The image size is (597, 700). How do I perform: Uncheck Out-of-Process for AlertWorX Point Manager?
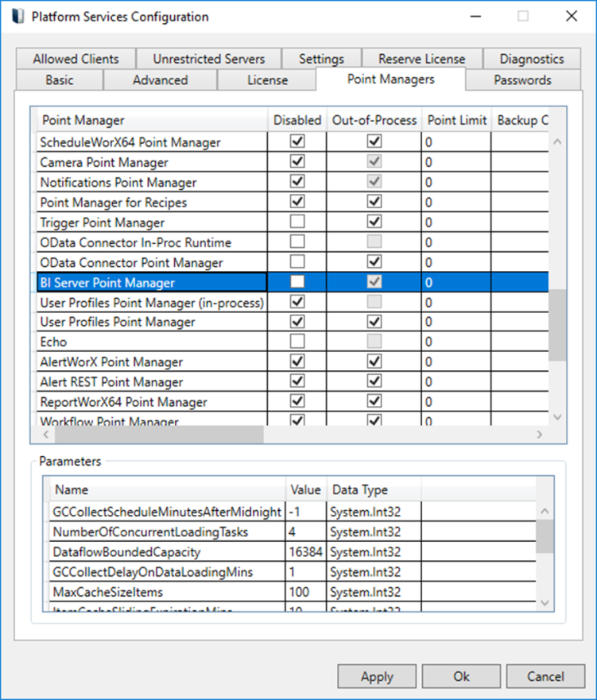(x=374, y=362)
